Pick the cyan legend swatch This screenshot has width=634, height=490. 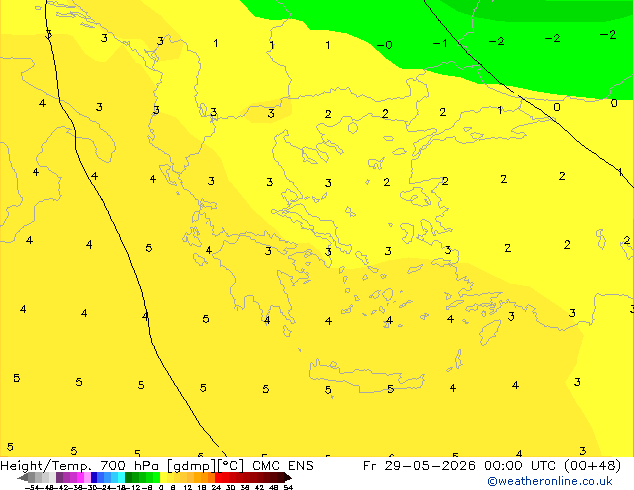(x=121, y=477)
